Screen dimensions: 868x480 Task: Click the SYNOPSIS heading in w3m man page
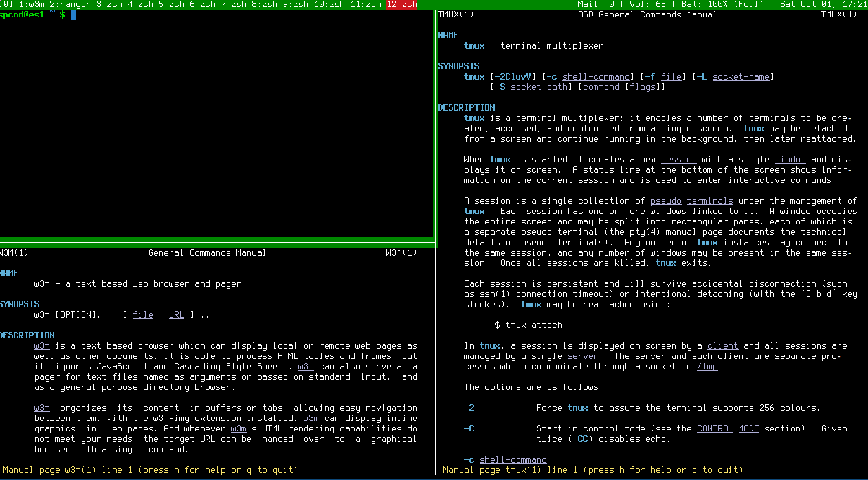point(19,305)
